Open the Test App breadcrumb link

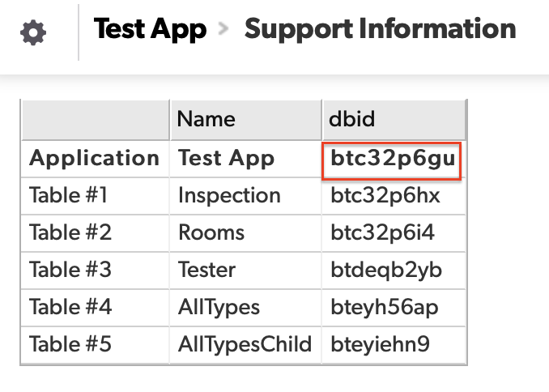click(150, 30)
